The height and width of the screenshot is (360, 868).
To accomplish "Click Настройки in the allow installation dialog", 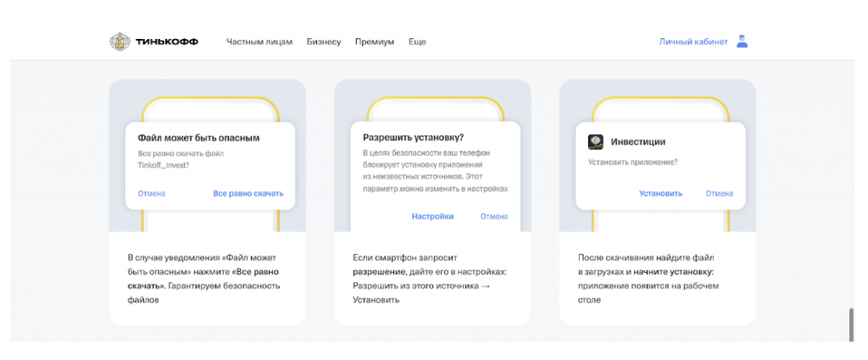I will [x=432, y=216].
